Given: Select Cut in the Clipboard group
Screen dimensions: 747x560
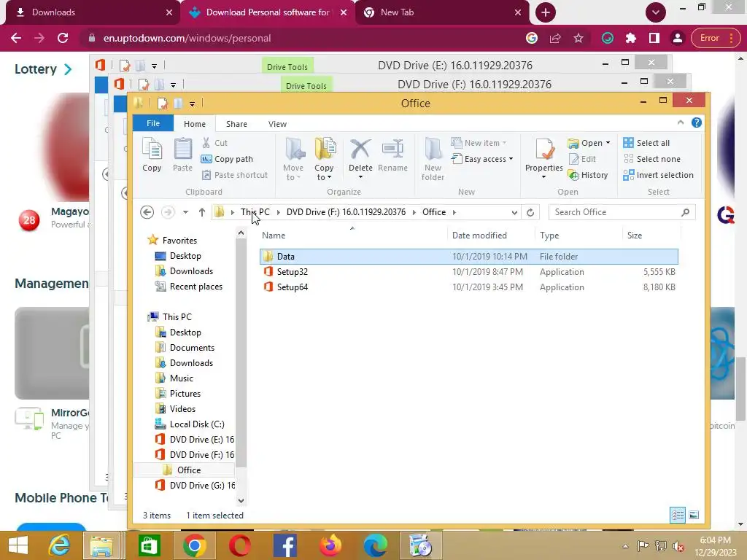Looking at the screenshot, I should [215, 143].
